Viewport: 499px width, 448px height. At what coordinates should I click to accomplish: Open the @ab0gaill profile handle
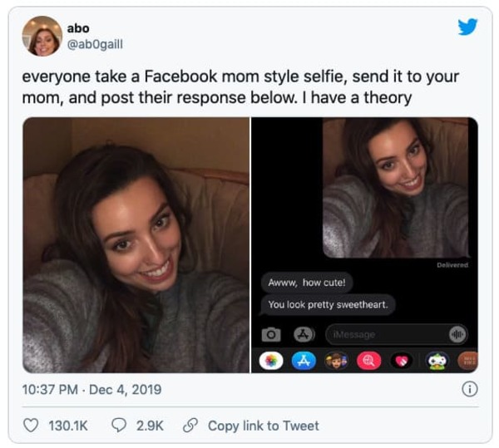pyautogui.click(x=95, y=44)
